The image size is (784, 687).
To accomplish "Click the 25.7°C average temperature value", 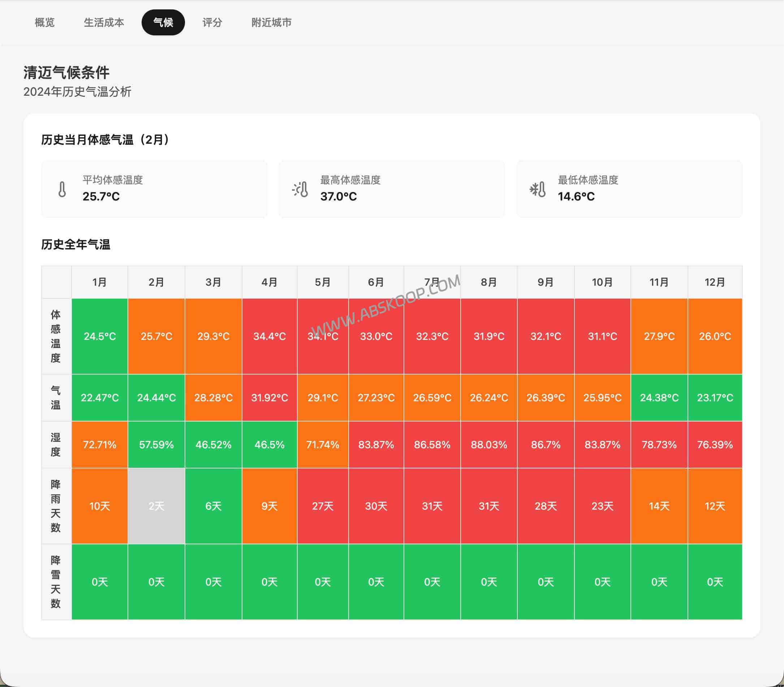I will click(x=100, y=197).
